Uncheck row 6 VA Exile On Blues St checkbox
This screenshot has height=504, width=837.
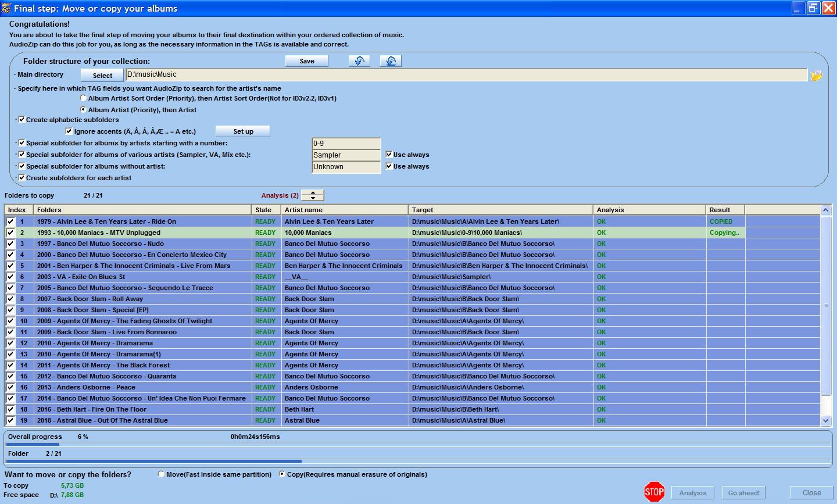[10, 277]
